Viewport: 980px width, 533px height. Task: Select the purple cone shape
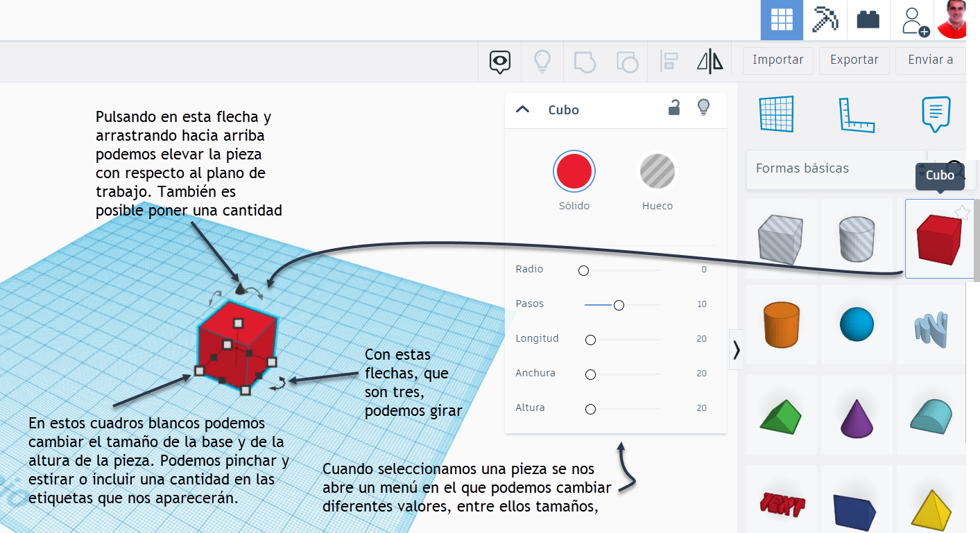pos(857,414)
